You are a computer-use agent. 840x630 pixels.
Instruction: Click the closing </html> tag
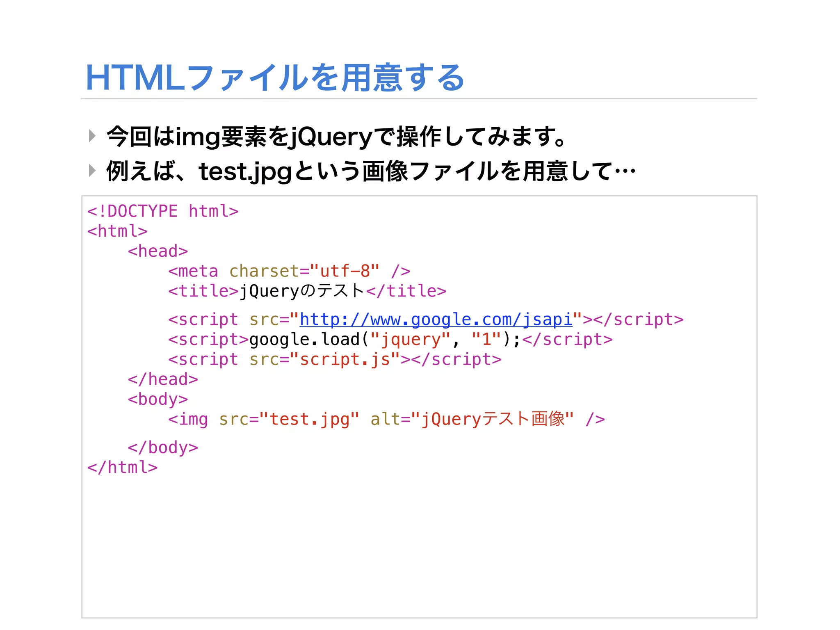click(122, 468)
